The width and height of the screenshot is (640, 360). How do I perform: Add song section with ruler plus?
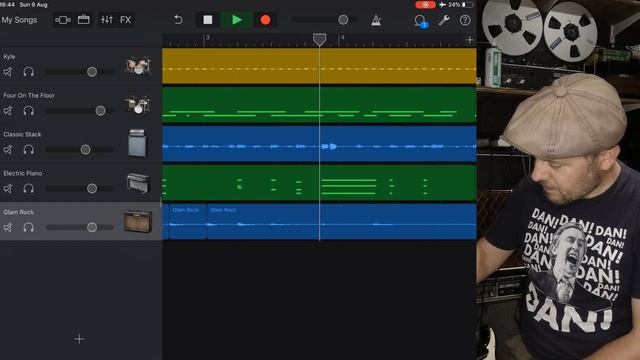coord(470,40)
